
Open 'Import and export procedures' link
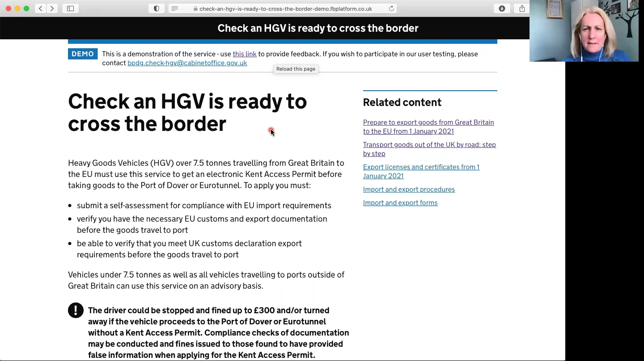409,189
